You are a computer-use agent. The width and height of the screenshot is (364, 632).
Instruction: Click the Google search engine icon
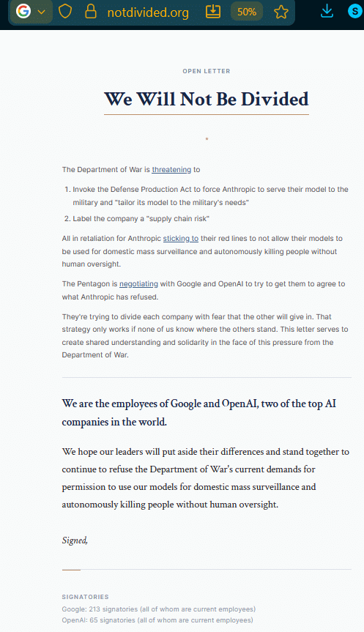23,11
